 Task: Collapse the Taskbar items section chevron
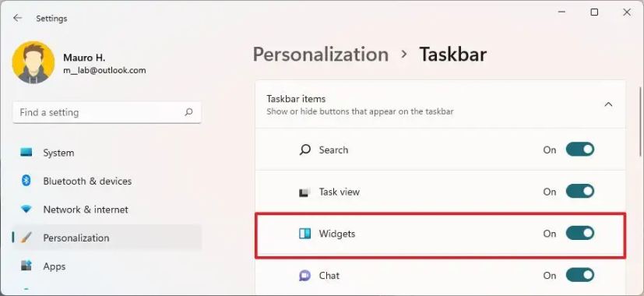click(x=608, y=104)
